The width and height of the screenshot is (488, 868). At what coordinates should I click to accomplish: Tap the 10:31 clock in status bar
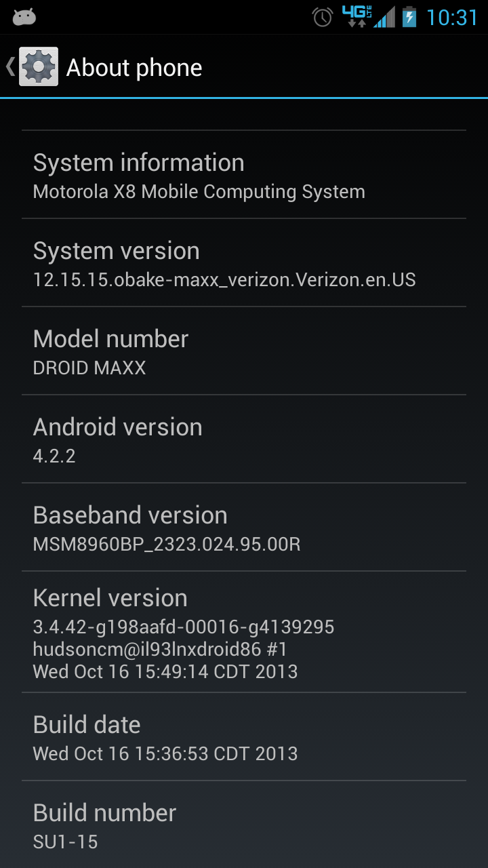[452, 17]
